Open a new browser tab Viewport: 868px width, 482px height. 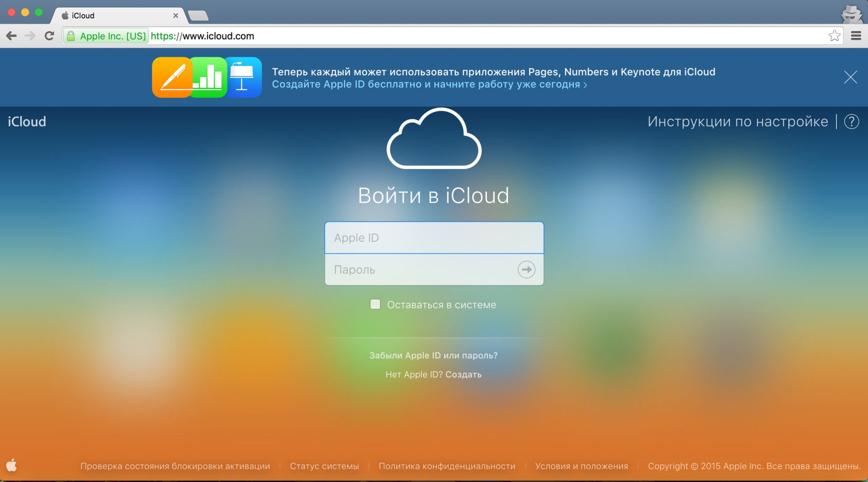(198, 16)
